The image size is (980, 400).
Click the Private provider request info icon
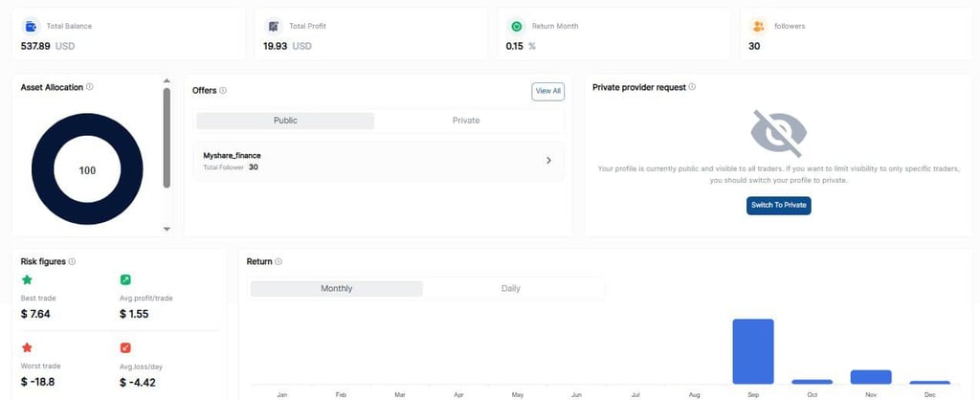point(692,87)
